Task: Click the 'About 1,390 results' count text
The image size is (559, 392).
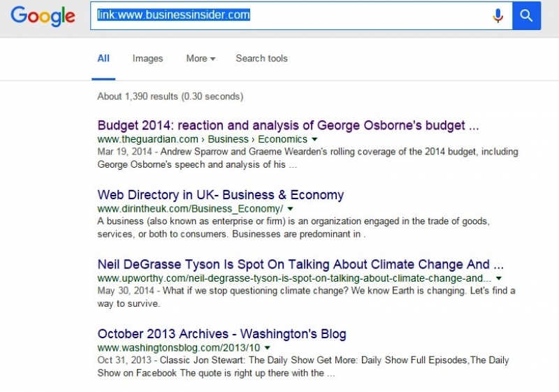Action: (170, 96)
